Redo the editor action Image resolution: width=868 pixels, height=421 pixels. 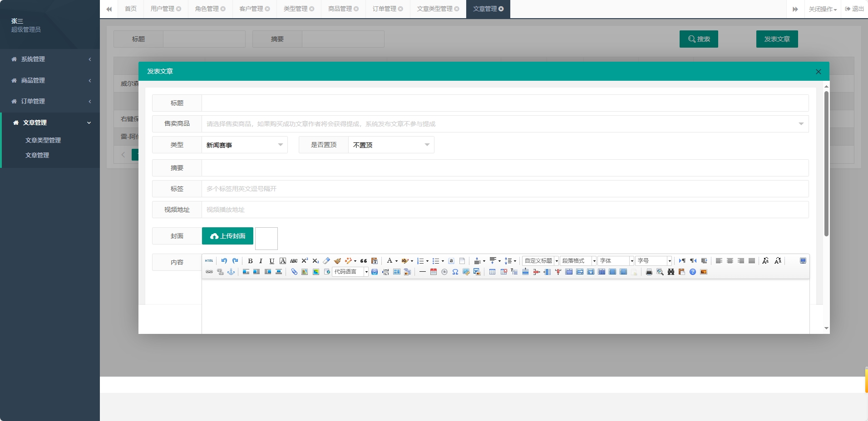pyautogui.click(x=235, y=261)
